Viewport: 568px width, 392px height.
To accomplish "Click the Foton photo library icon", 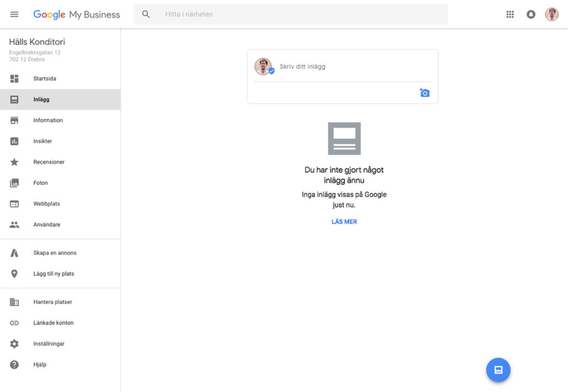I will point(14,183).
